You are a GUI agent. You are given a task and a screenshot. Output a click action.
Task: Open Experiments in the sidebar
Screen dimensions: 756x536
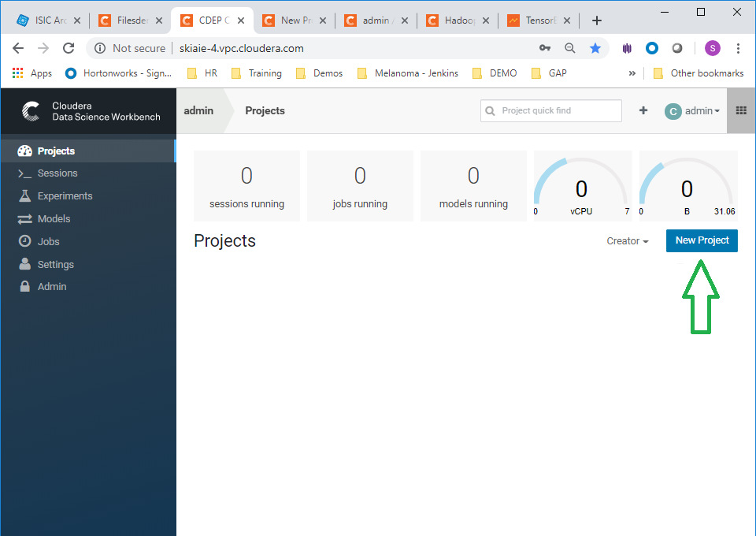pos(87,195)
